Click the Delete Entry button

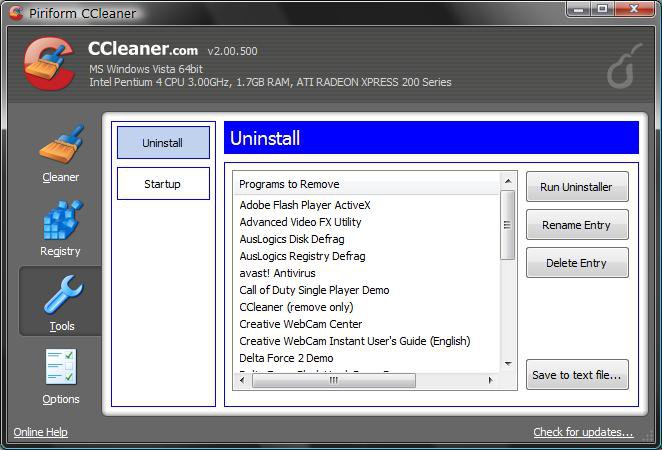(x=577, y=263)
